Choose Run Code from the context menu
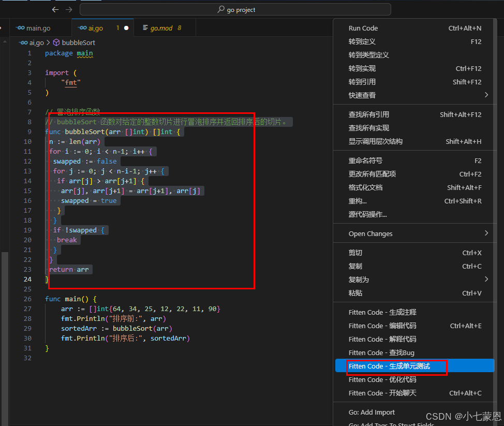The width and height of the screenshot is (504, 426). coord(363,28)
